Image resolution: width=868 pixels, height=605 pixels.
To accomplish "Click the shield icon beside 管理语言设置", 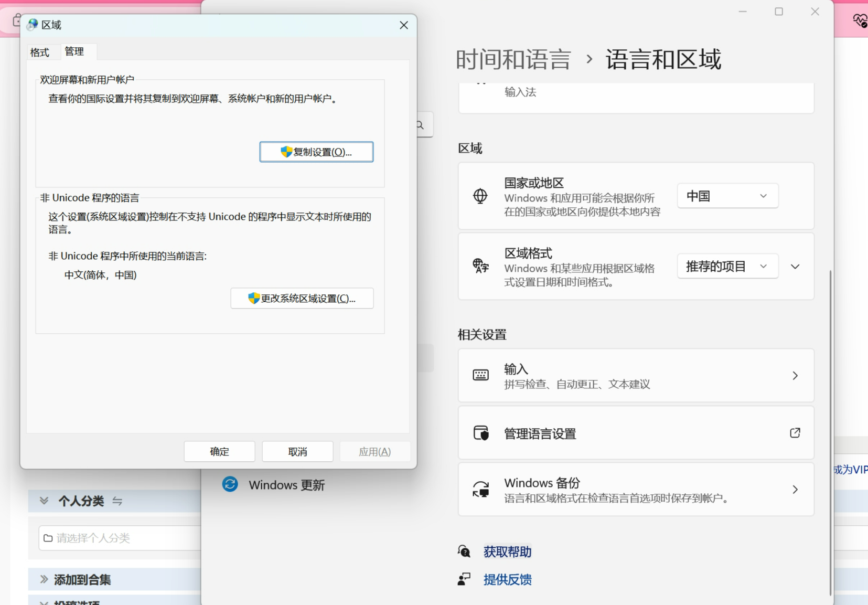I will [x=480, y=433].
